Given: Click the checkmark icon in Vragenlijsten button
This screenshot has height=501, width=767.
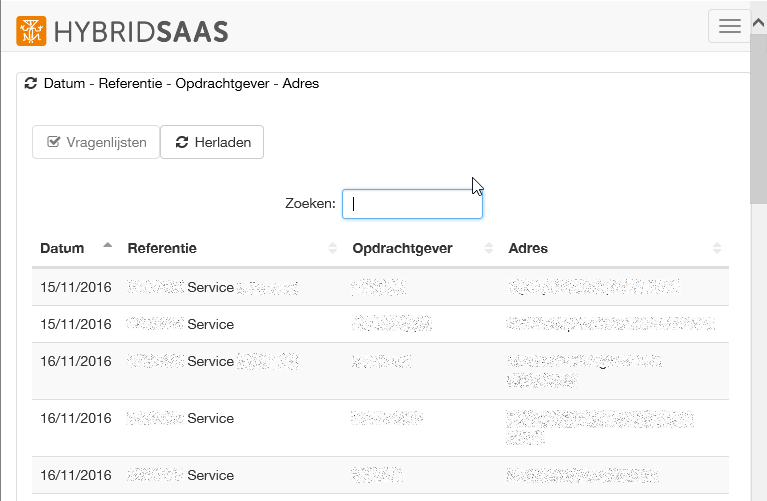Looking at the screenshot, I should (x=54, y=142).
